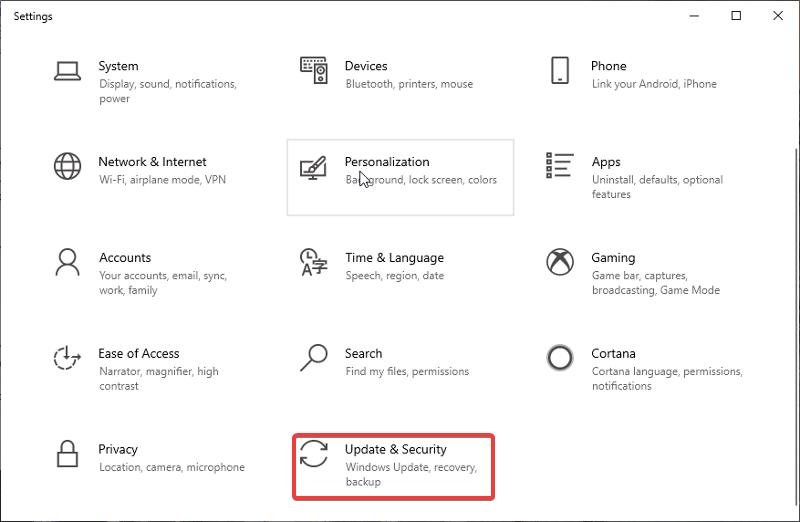Click the Search magnifying glass icon
The image size is (800, 522).
click(314, 357)
